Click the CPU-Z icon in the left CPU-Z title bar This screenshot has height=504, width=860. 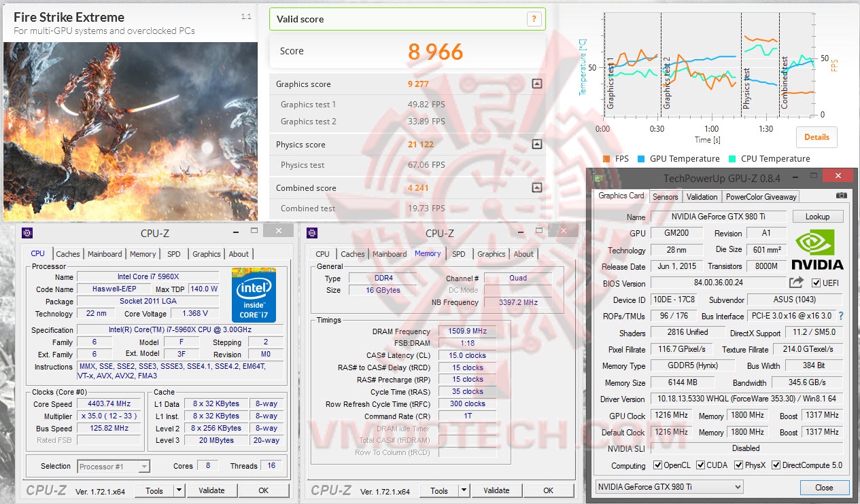click(27, 233)
